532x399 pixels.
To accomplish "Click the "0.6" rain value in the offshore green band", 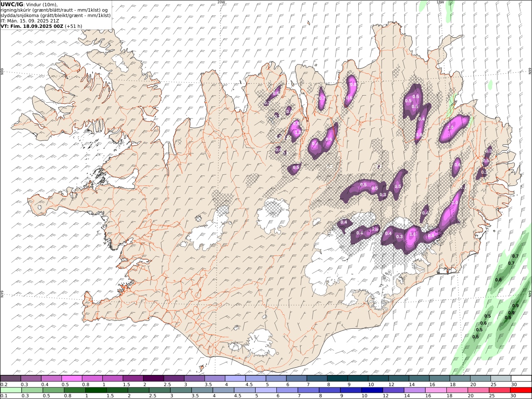I will (483, 323).
